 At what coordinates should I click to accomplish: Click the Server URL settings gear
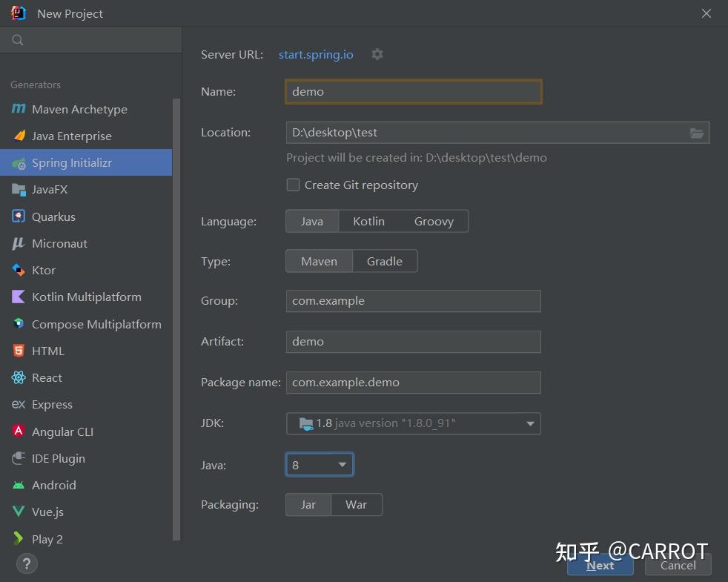377,54
